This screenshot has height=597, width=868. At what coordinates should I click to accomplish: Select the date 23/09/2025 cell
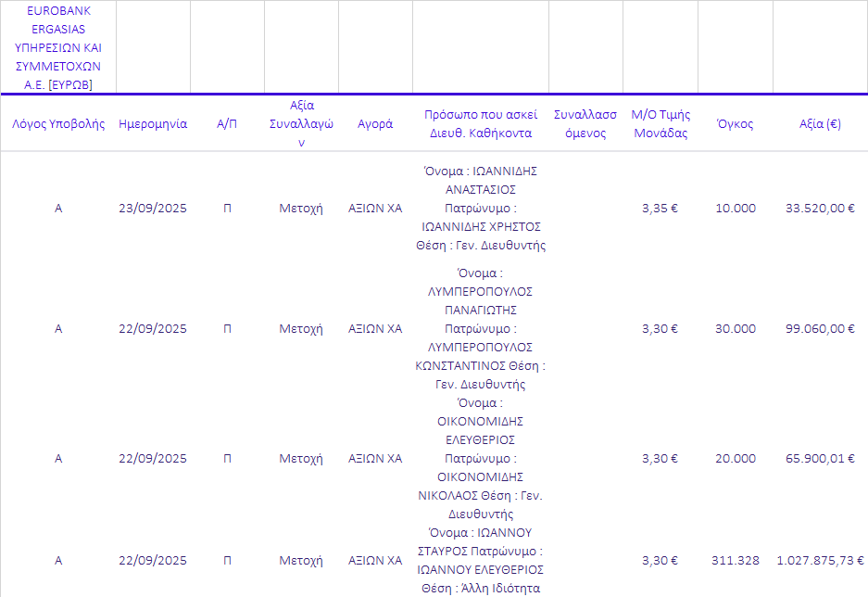153,209
